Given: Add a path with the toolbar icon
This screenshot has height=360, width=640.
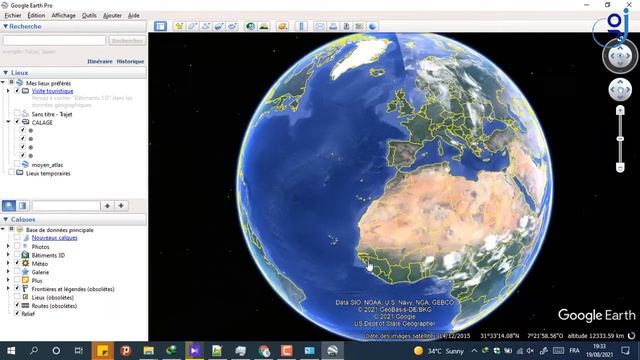Looking at the screenshot, I should tap(205, 26).
